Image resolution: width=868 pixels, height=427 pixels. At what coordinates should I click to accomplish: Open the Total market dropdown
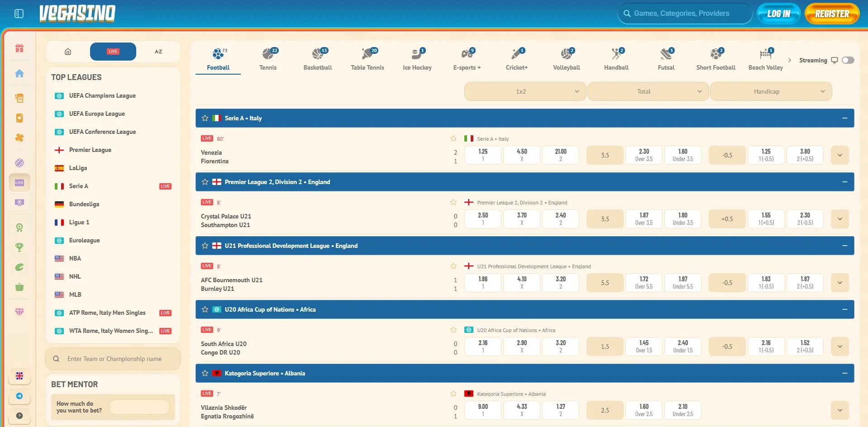pos(648,91)
